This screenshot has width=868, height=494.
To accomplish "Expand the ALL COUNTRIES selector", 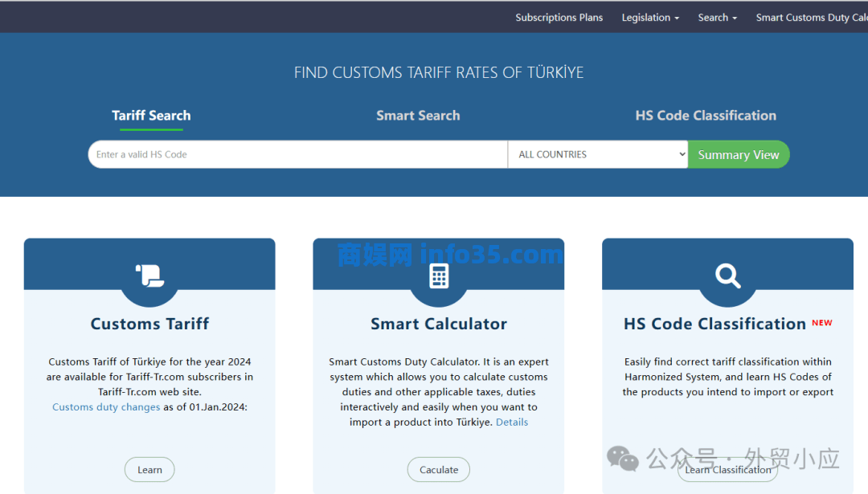I will click(x=598, y=154).
